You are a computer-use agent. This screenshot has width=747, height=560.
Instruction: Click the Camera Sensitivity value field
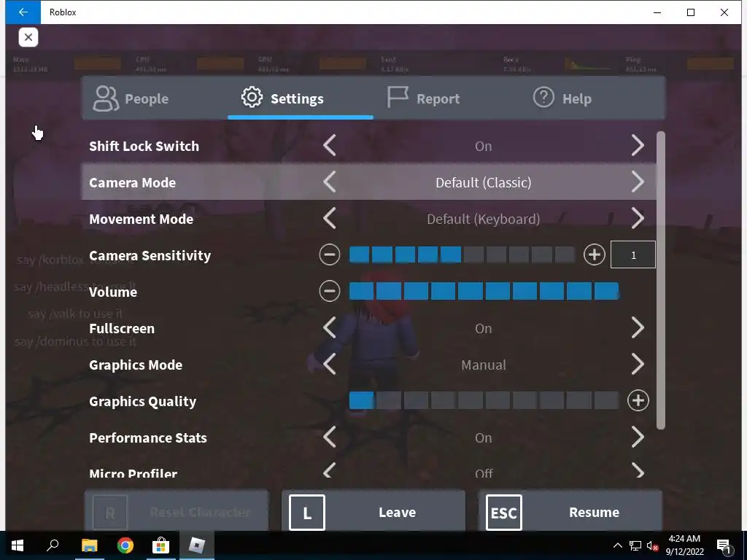point(633,254)
